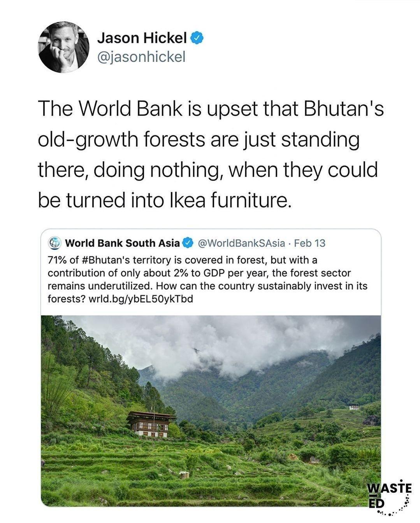
Task: Select the World Bank globe avatar icon
Action: click(x=55, y=242)
